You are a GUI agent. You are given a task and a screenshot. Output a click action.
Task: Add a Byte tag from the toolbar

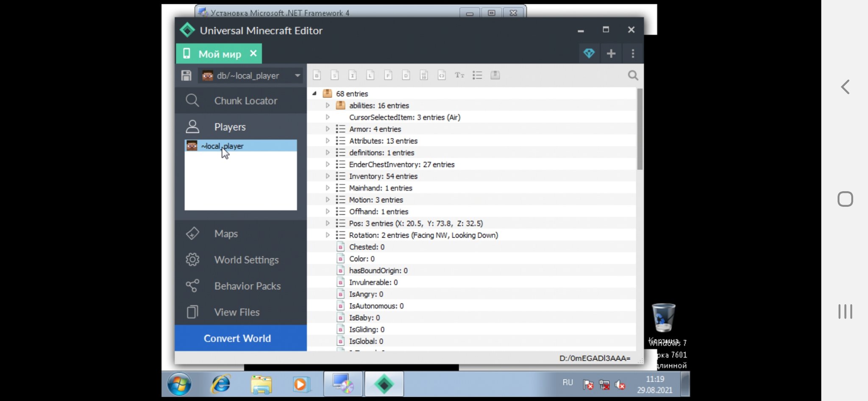[317, 75]
